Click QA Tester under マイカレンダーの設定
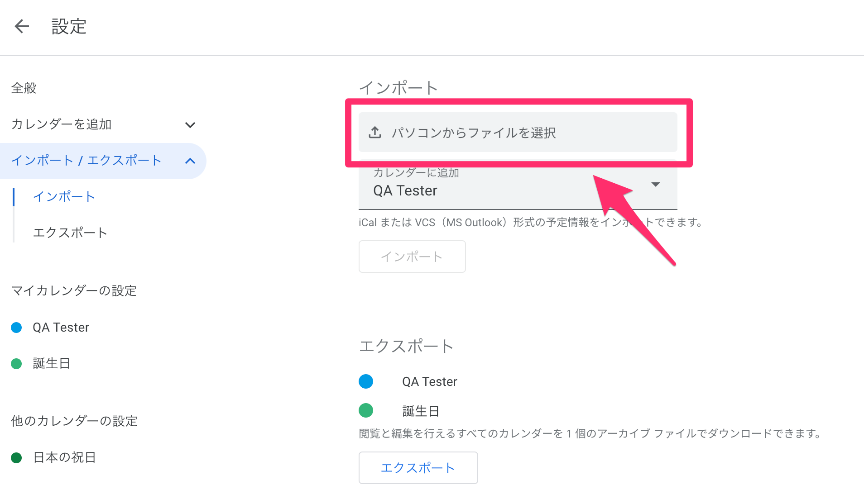 60,327
